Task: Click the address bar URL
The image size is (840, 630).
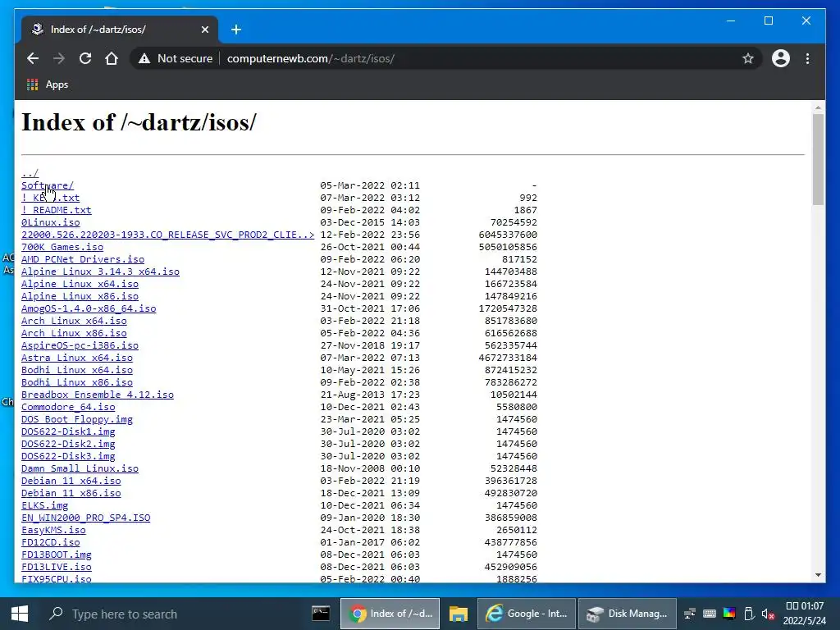Action: [311, 58]
